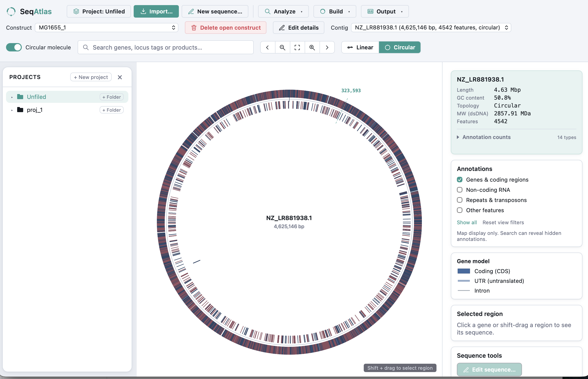Create a New project

click(91, 77)
